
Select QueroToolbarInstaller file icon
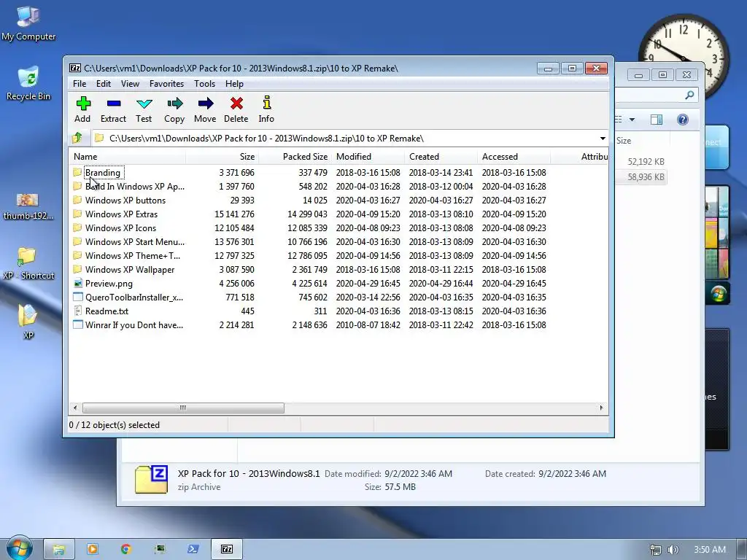(x=77, y=297)
